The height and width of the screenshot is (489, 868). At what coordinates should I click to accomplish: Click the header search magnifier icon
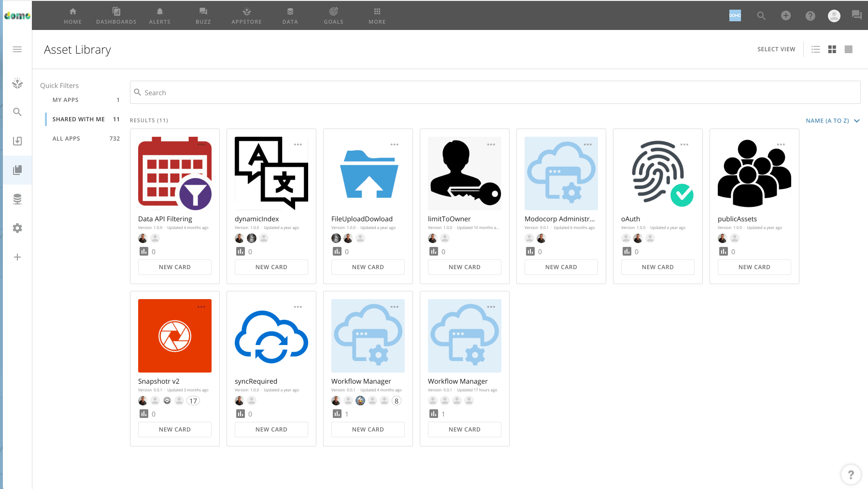pyautogui.click(x=761, y=15)
